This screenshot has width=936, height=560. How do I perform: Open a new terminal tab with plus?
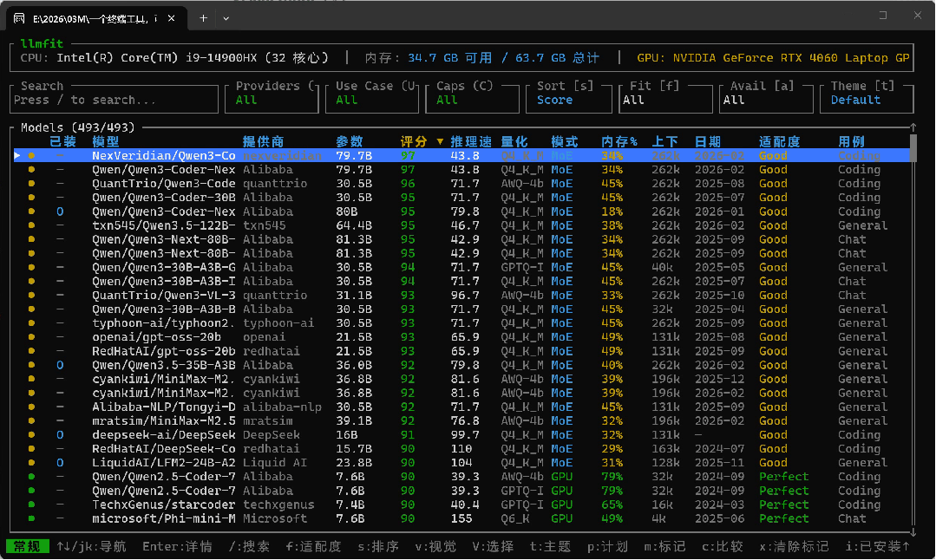tap(203, 18)
